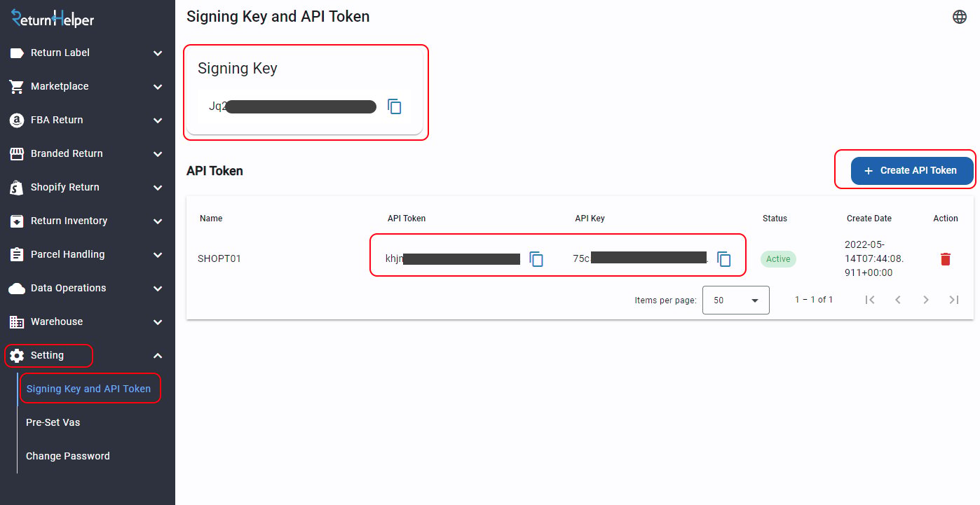The width and height of the screenshot is (980, 505).
Task: Open the Change Password page
Action: pos(68,456)
